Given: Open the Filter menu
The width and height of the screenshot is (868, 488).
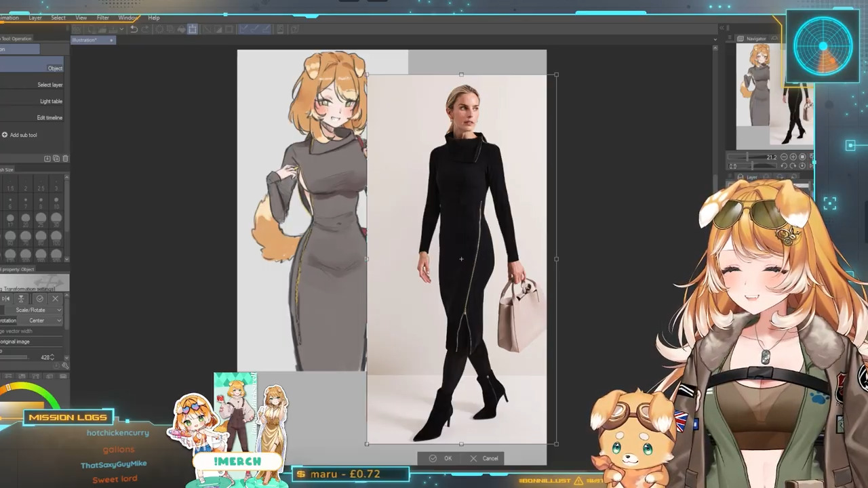Looking at the screenshot, I should (x=102, y=18).
